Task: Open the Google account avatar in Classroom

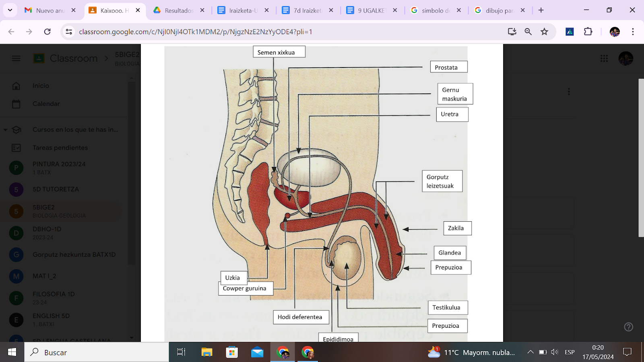Action: [625, 58]
